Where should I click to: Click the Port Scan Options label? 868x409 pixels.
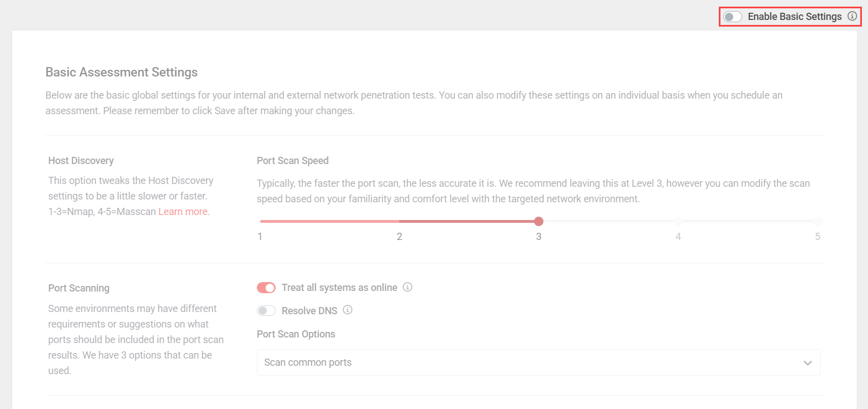[296, 334]
